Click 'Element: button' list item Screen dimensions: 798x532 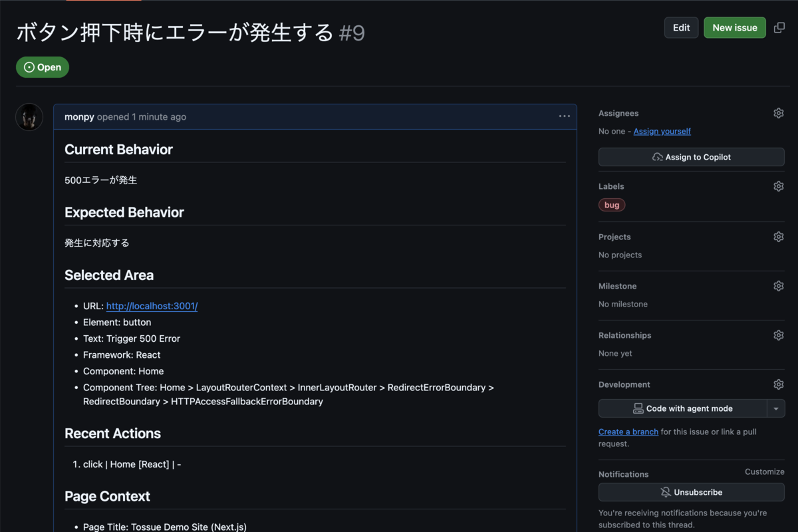[117, 323]
